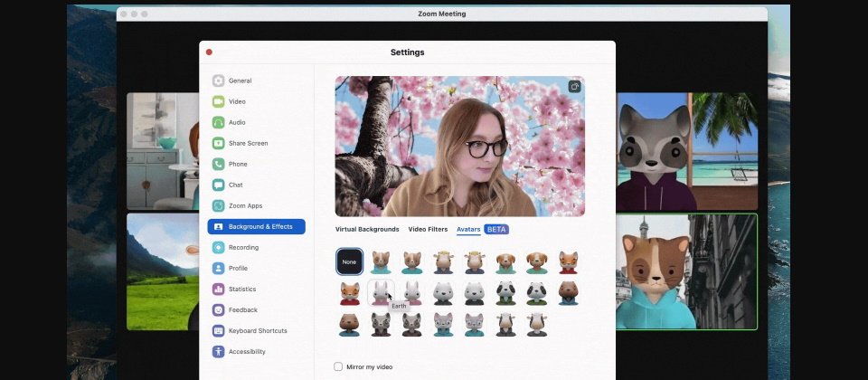This screenshot has height=380, width=868.
Task: Click living room participant tile in meeting
Action: click(x=163, y=151)
